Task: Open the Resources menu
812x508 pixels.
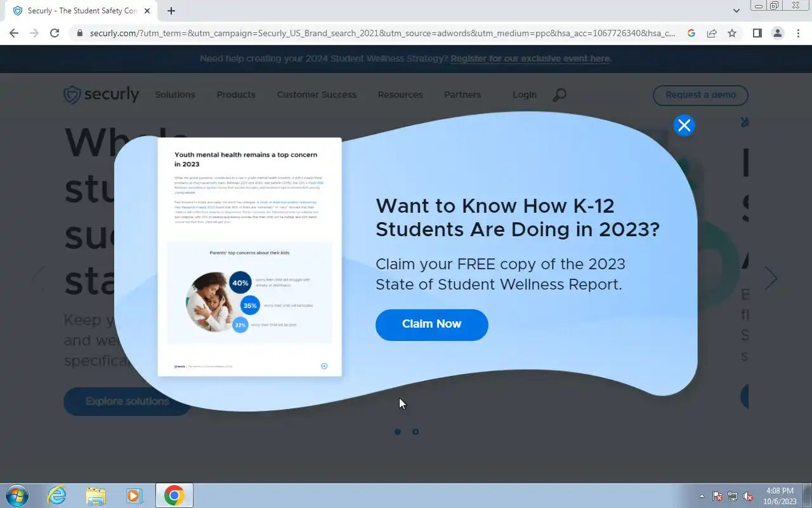Action: coord(400,95)
